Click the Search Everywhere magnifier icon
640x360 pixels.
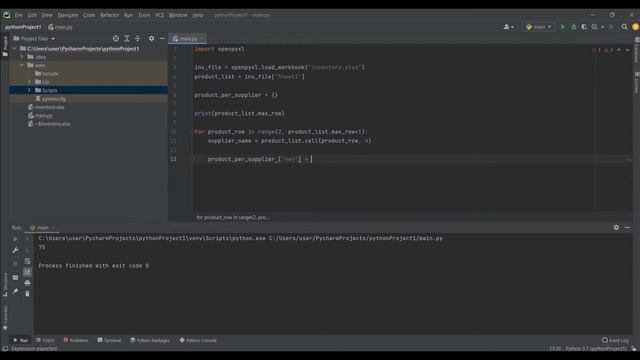624,27
